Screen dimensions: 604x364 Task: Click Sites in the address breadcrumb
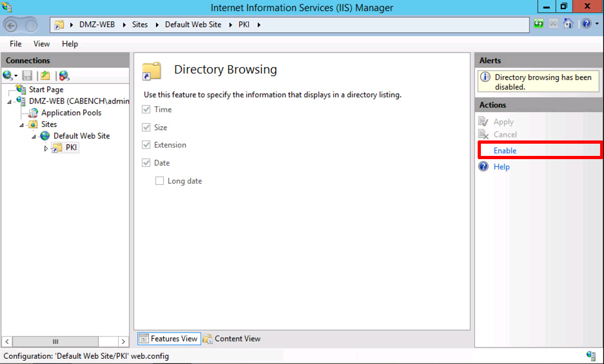point(140,24)
